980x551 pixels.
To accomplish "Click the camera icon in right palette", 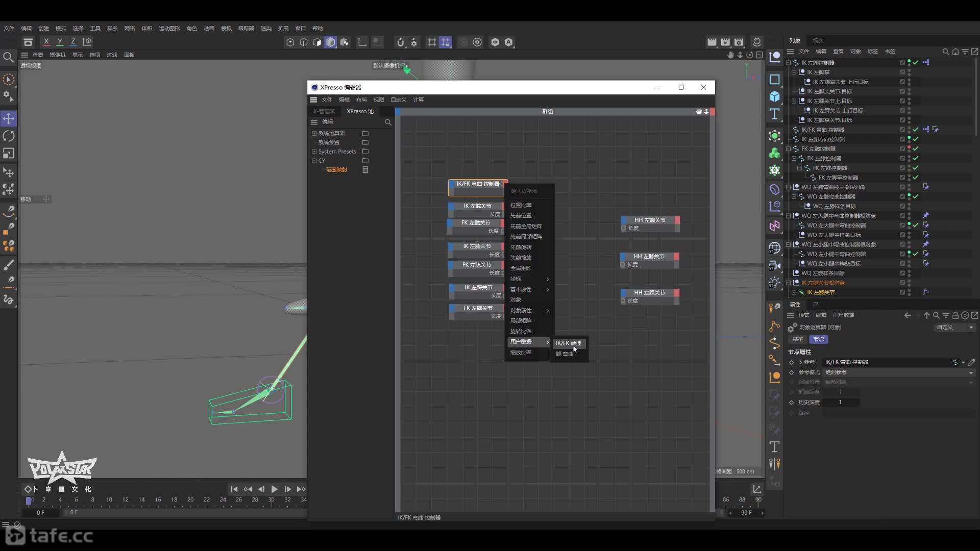I will [774, 265].
